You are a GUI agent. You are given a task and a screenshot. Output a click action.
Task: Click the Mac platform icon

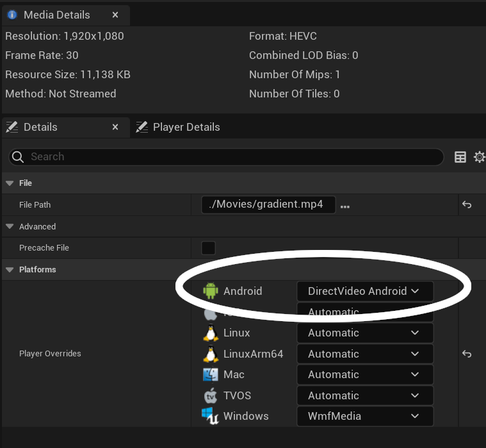coord(211,374)
